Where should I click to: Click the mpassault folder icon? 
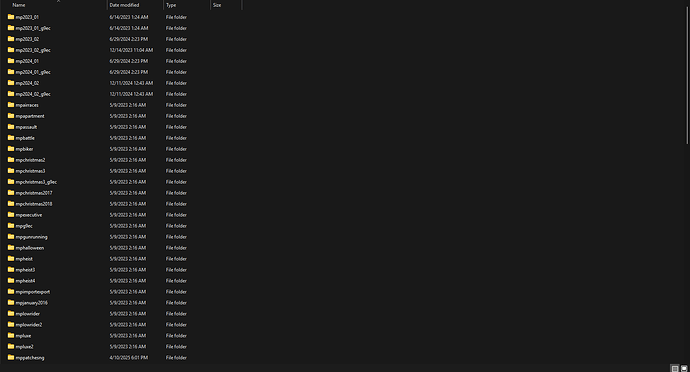[11, 127]
